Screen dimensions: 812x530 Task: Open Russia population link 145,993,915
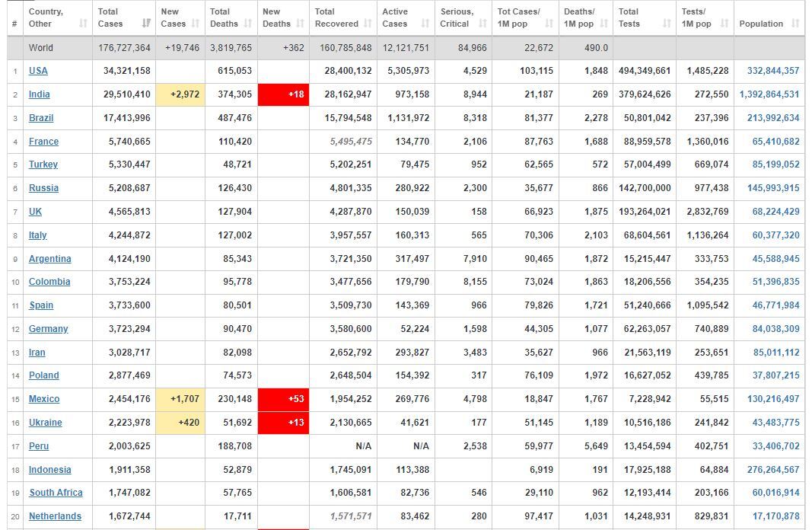click(x=773, y=188)
